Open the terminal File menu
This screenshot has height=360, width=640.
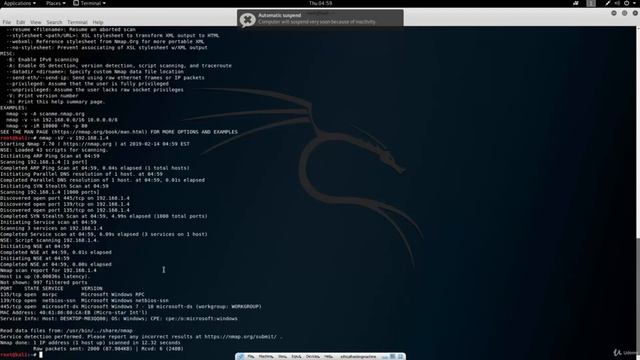click(7, 22)
